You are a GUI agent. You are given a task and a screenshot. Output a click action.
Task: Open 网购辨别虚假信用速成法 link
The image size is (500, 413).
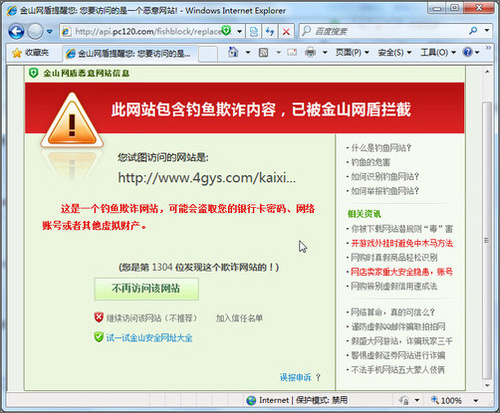[394, 286]
